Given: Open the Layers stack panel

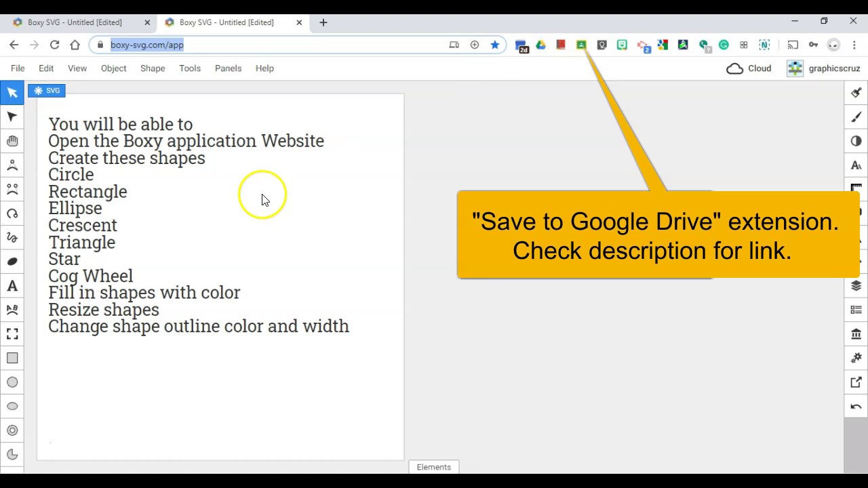Looking at the screenshot, I should [856, 286].
